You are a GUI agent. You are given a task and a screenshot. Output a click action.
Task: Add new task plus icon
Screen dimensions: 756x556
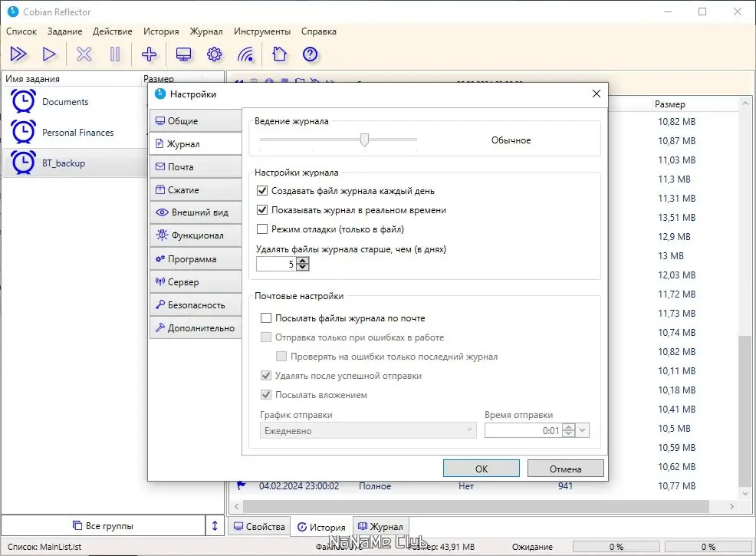click(149, 54)
